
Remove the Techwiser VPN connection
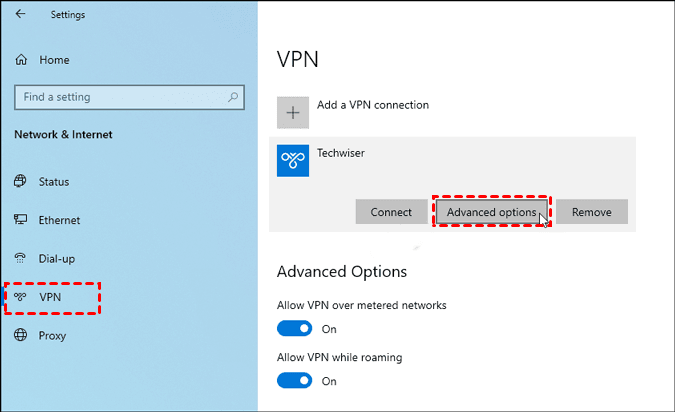(591, 212)
